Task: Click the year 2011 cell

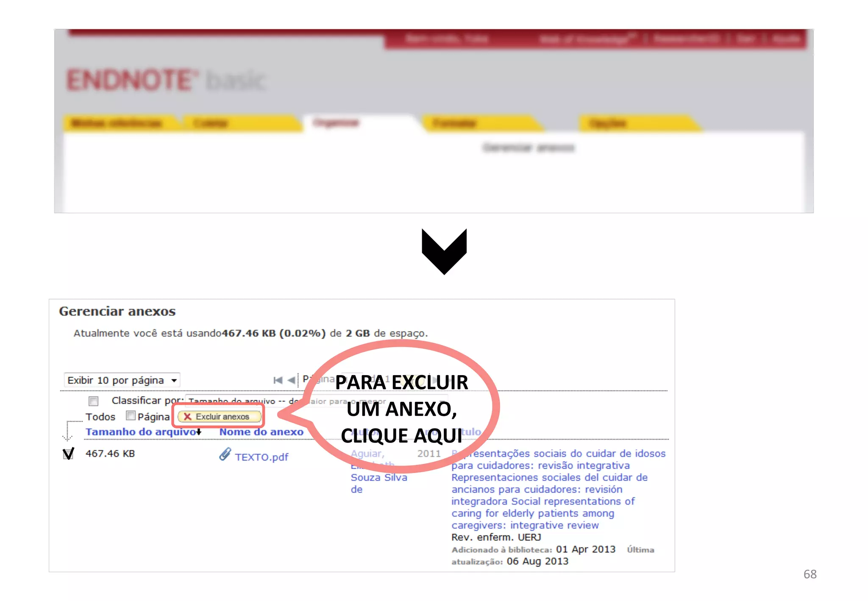Action: point(429,454)
